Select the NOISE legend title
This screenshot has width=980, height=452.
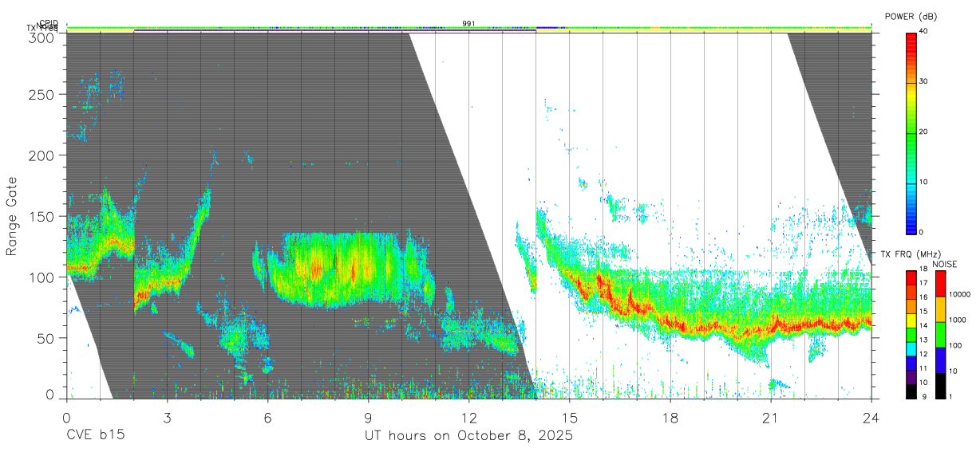coord(945,264)
